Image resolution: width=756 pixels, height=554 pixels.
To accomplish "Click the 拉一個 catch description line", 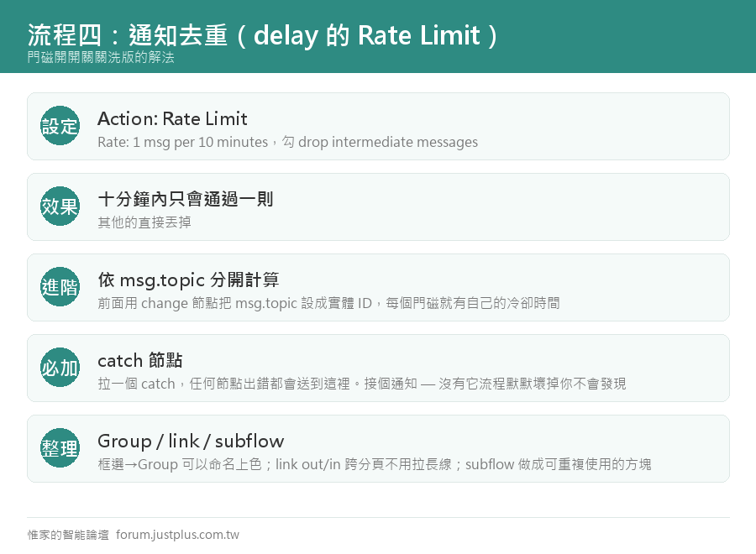I will (362, 384).
